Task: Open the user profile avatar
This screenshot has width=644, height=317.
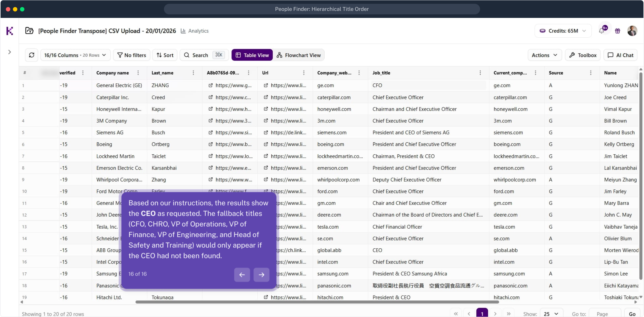Action: pyautogui.click(x=632, y=31)
